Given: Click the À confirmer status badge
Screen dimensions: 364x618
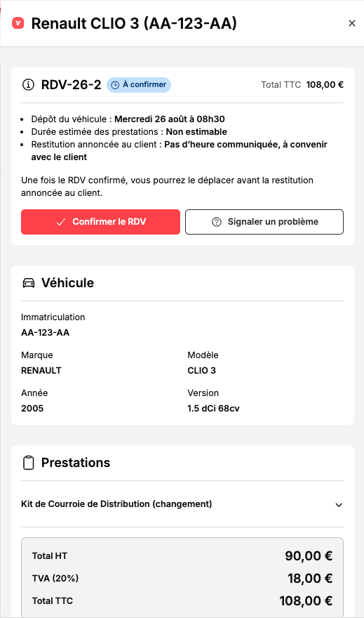Looking at the screenshot, I should (x=139, y=85).
